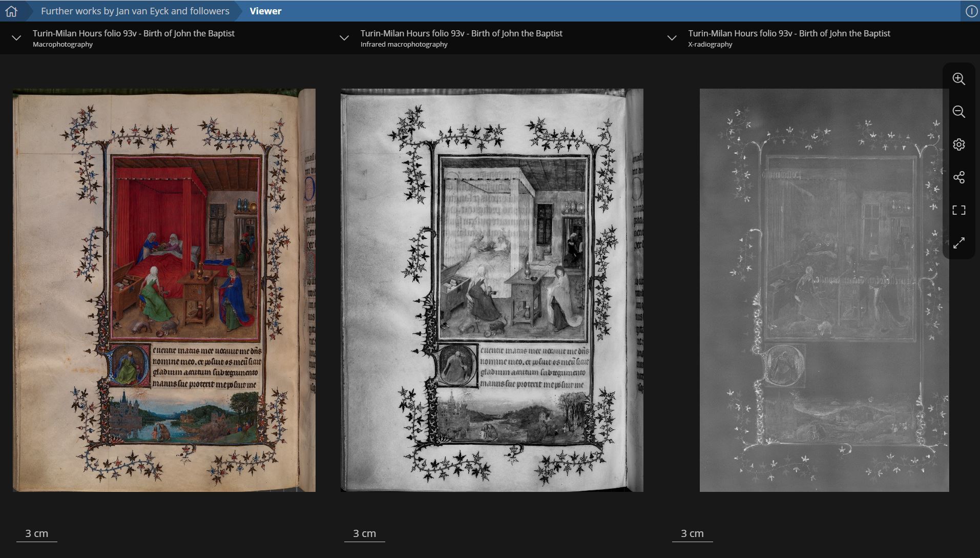The image size is (980, 558).
Task: Click the X-ray manuscript image
Action: 824,290
